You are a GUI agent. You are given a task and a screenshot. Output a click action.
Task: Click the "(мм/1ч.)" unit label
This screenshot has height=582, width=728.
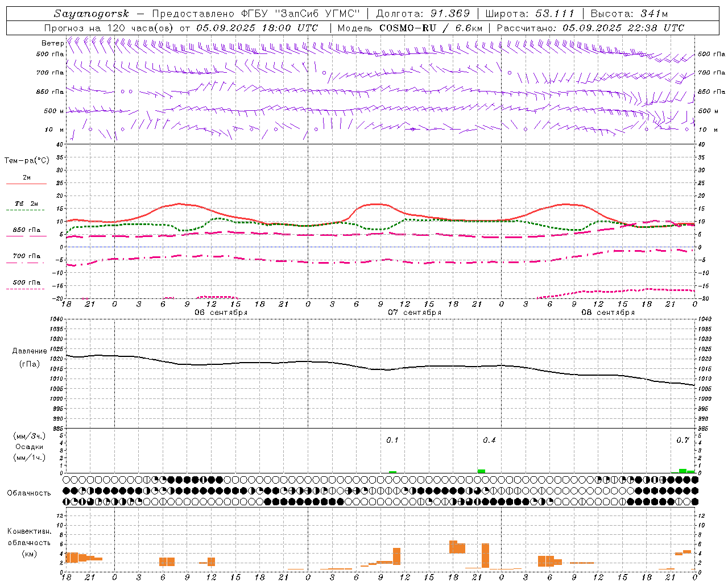coord(29,458)
